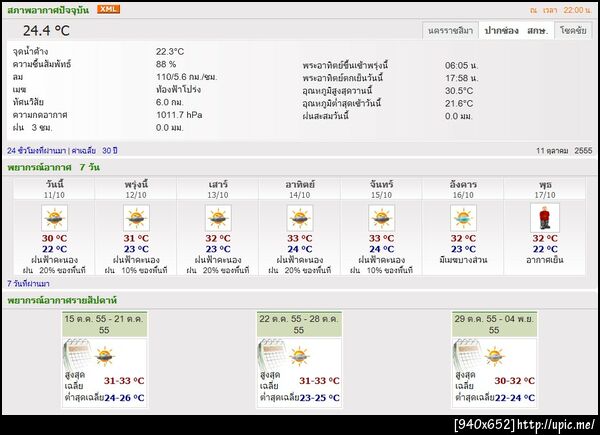The height and width of the screenshot is (435, 600).
Task: Click the dew point value 22.3°C
Action: (x=170, y=52)
